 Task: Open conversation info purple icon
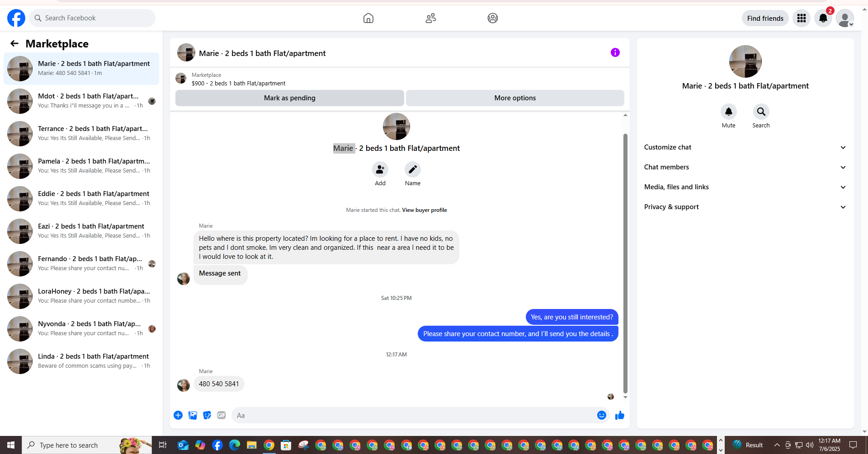[615, 52]
